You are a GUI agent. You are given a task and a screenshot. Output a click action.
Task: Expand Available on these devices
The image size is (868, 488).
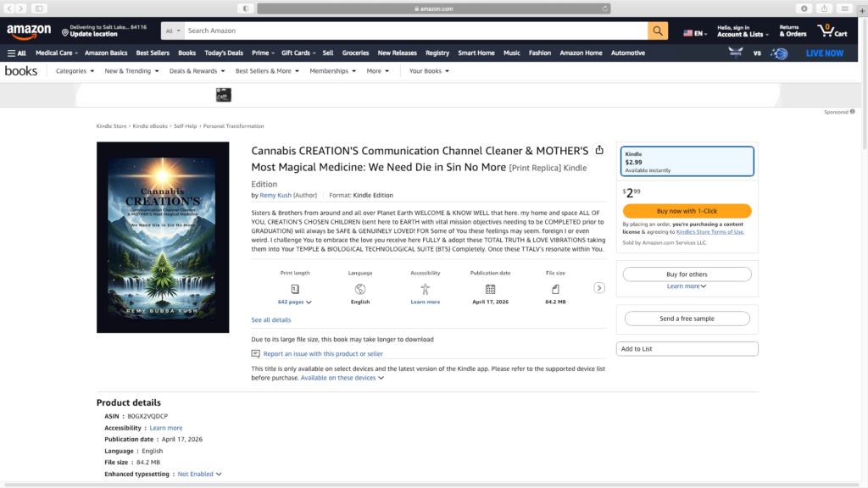[342, 378]
